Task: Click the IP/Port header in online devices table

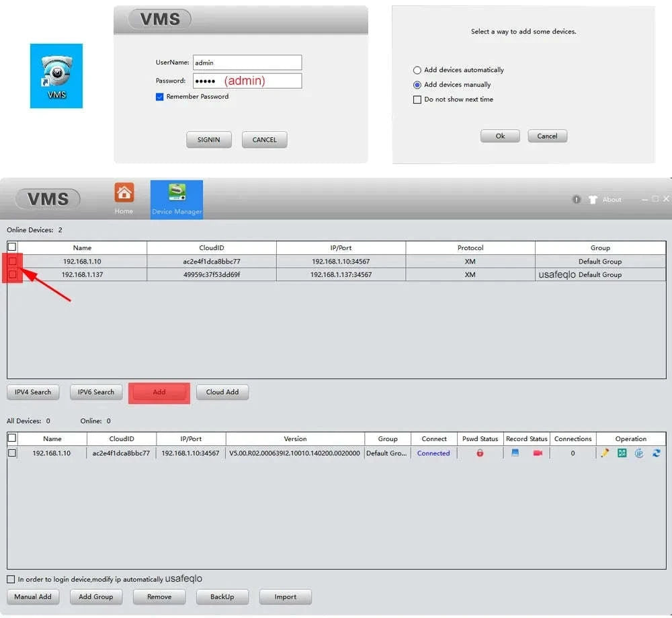Action: [341, 248]
